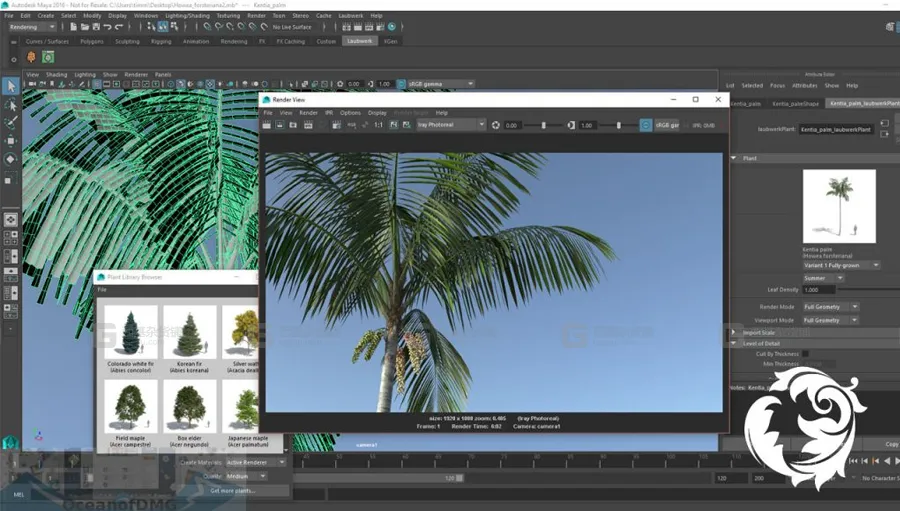The image size is (900, 511).
Task: Click the render current frame icon on status line
Action: (358, 27)
